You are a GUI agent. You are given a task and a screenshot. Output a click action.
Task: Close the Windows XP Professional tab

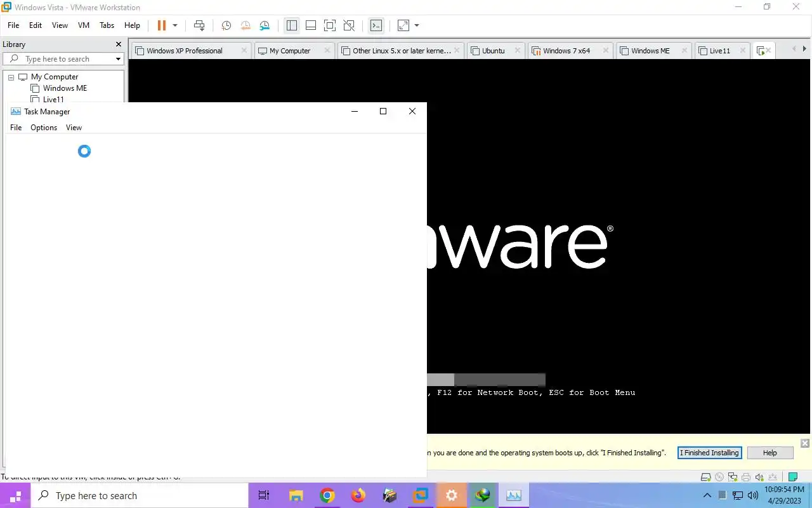(244, 50)
